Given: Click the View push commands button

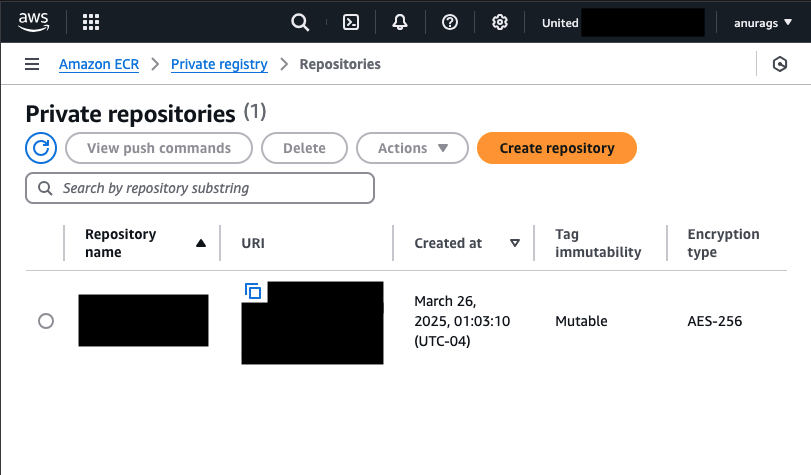Looking at the screenshot, I should point(159,148).
